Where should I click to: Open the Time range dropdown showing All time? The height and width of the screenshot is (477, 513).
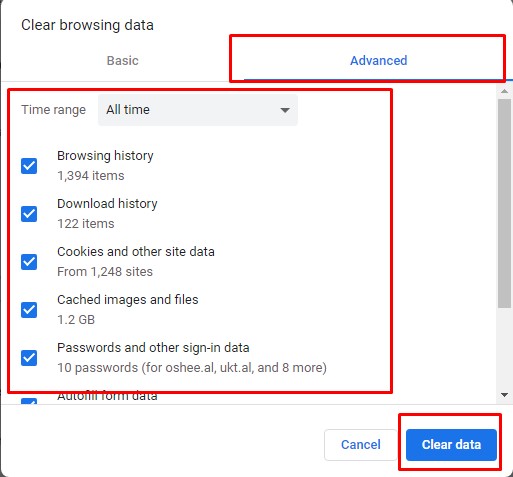point(198,110)
